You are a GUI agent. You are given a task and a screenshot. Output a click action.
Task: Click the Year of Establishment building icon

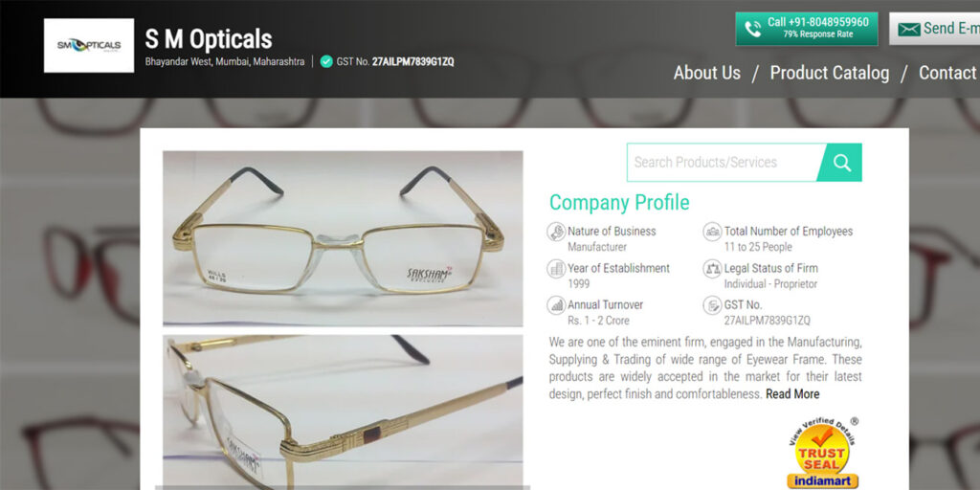(556, 269)
